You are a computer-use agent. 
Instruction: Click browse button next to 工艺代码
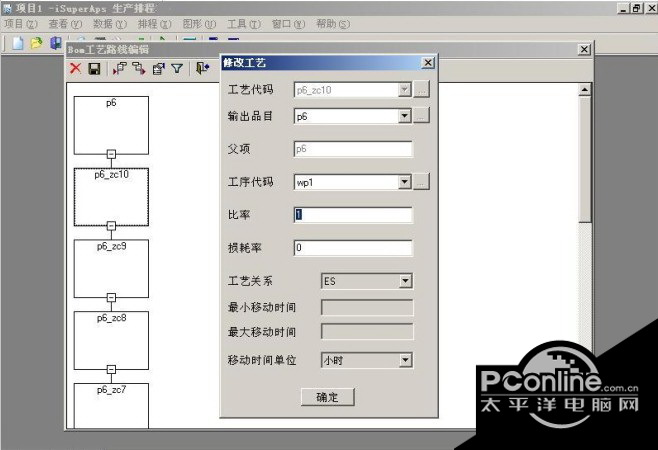pyautogui.click(x=422, y=89)
